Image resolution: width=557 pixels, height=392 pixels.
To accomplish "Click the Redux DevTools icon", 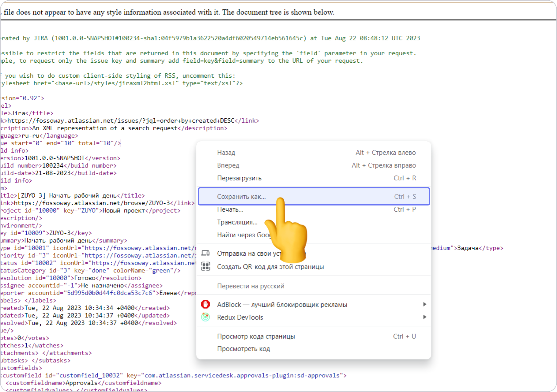I will coord(205,317).
